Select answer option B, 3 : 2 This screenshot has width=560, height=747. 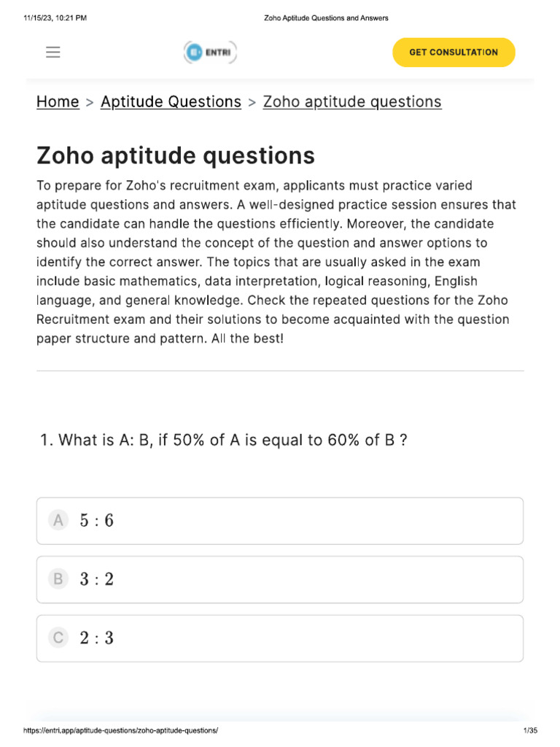click(x=280, y=580)
